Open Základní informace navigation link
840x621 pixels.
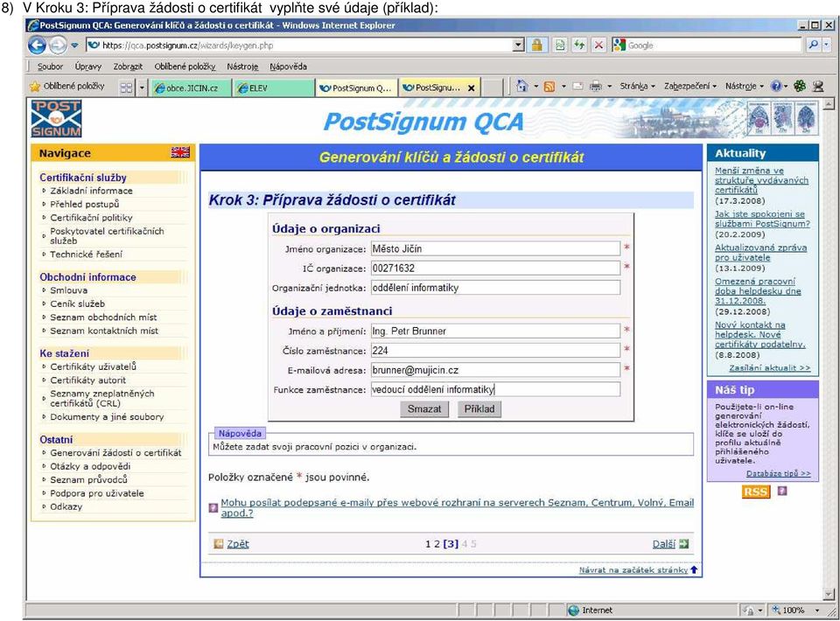[x=91, y=191]
